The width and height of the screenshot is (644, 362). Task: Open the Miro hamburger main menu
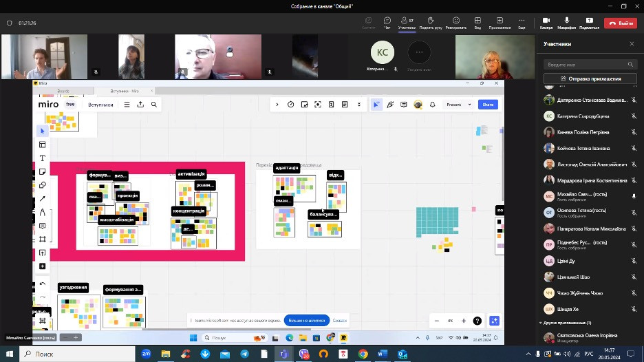(x=127, y=105)
